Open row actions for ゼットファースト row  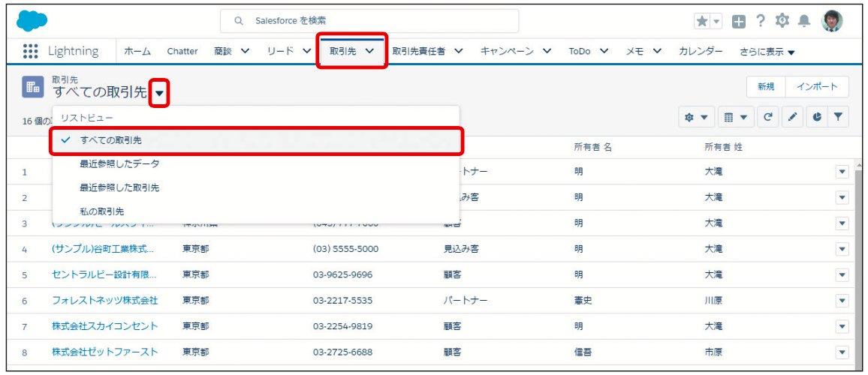point(842,352)
